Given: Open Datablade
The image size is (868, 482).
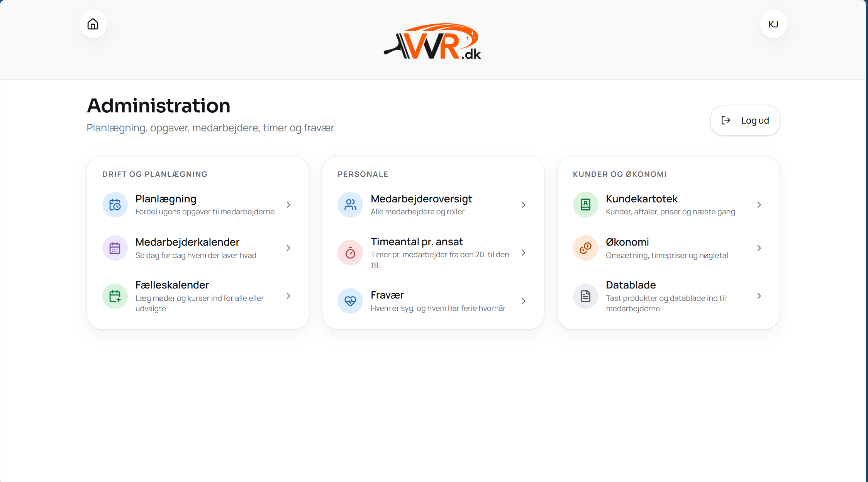Looking at the screenshot, I should pyautogui.click(x=631, y=285).
